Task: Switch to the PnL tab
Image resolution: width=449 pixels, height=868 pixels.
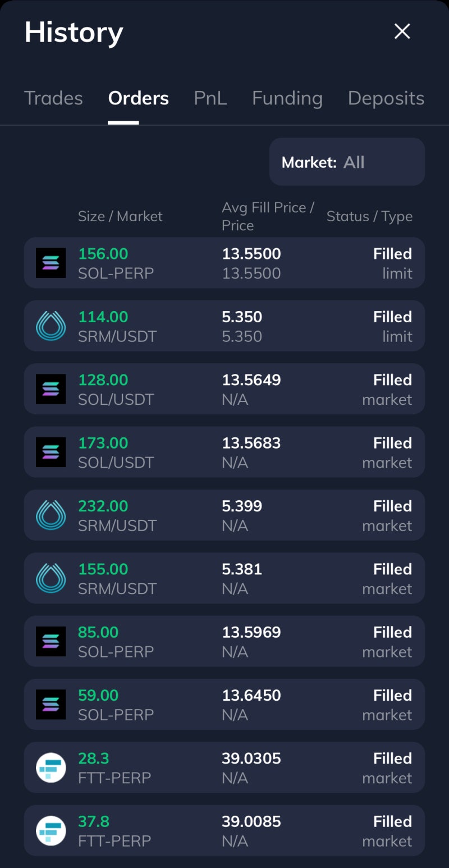Action: 210,98
